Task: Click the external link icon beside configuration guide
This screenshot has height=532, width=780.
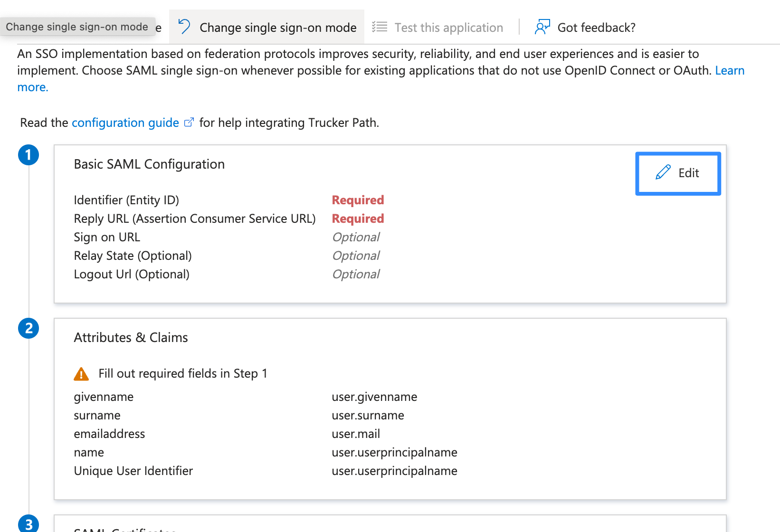Action: [189, 123]
